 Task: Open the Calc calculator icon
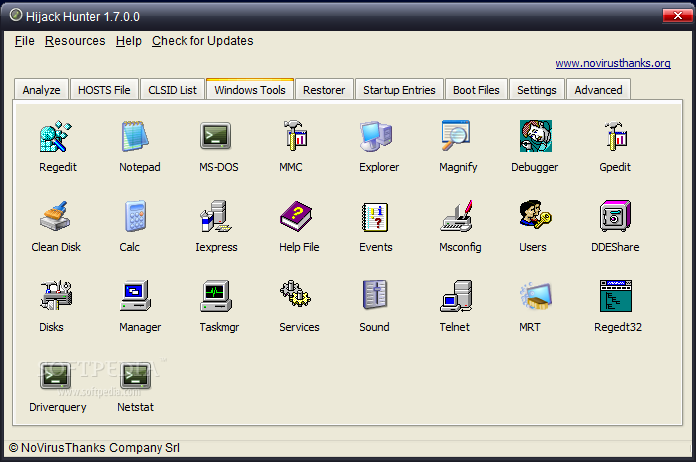coord(135,216)
